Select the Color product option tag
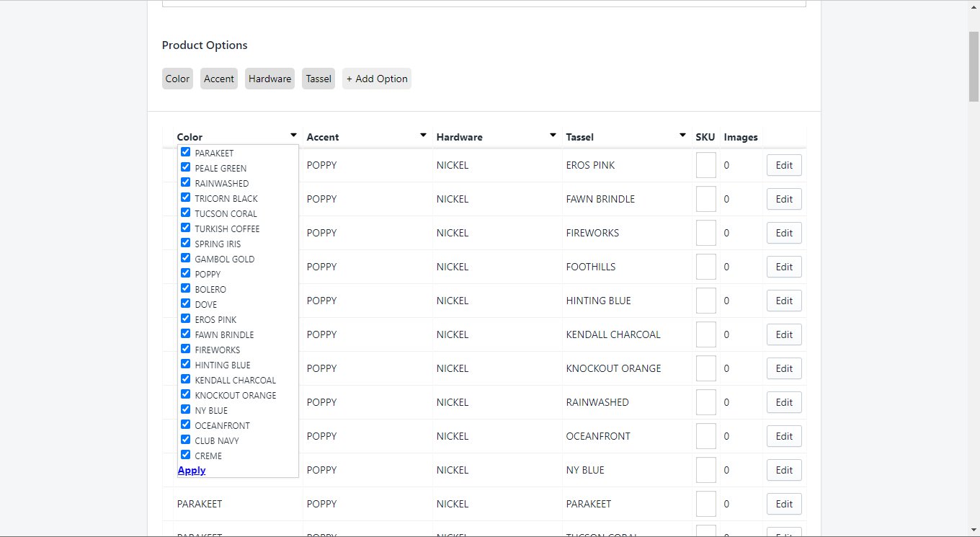 tap(177, 79)
